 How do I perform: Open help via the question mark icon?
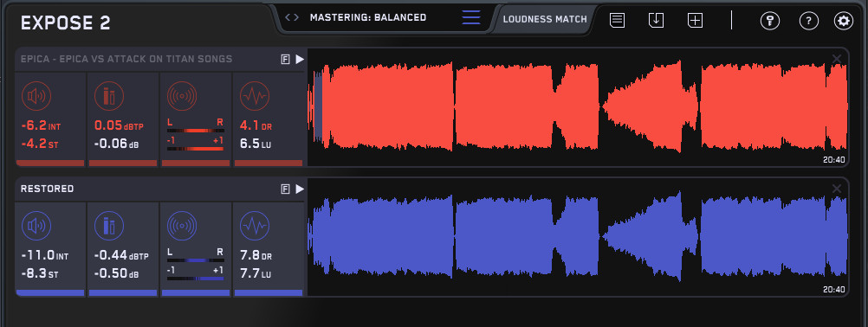tap(809, 21)
